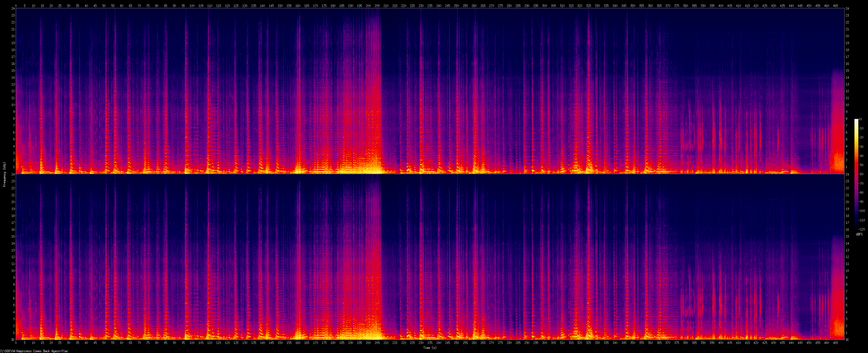
Task: Click the 250 second tick on top axis
Action: pos(456,6)
